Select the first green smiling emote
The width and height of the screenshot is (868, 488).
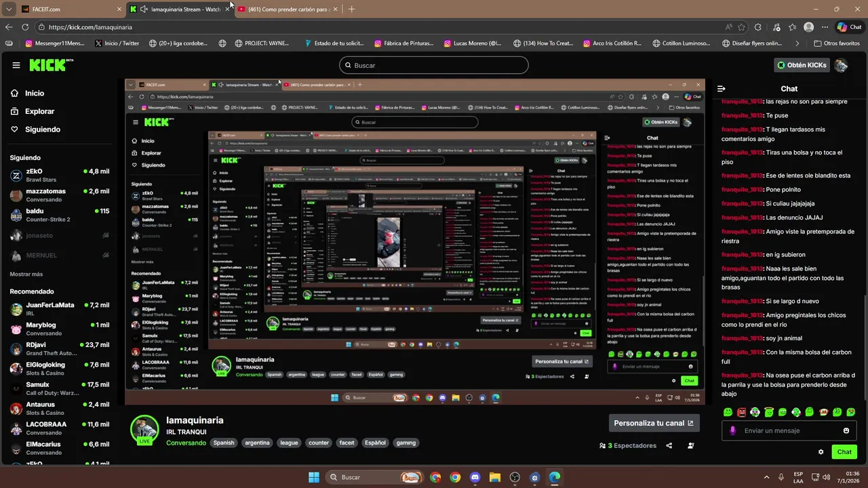(728, 412)
